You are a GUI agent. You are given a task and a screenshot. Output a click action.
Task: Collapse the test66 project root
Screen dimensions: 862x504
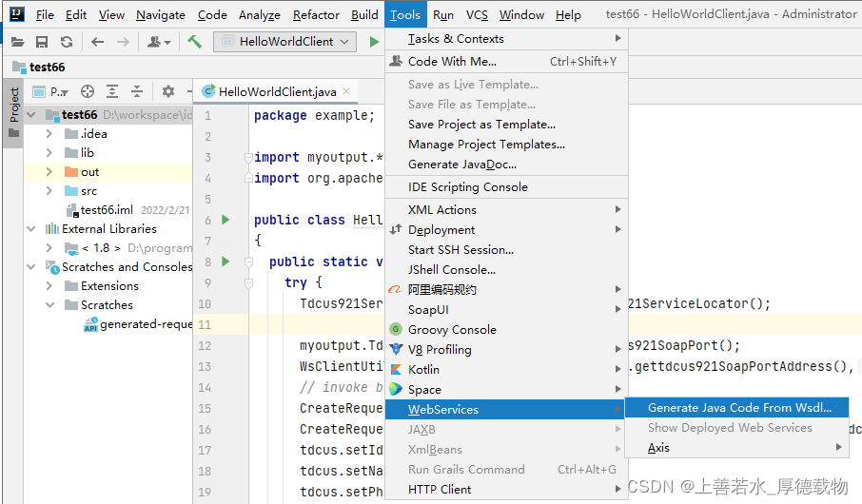click(x=31, y=115)
